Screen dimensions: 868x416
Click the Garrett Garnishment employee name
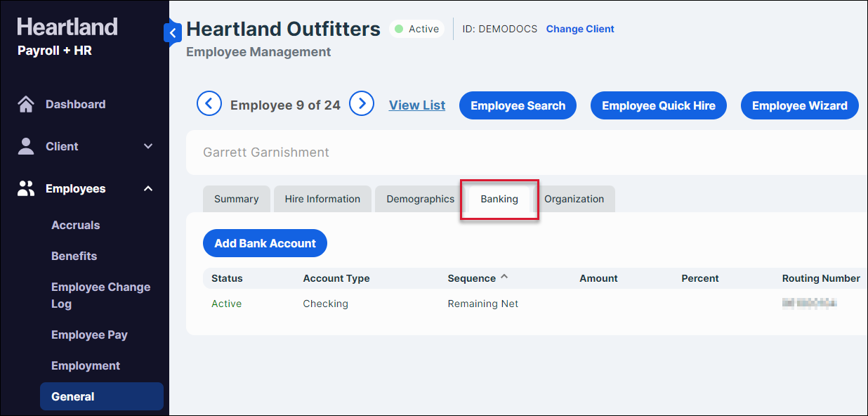pos(266,152)
